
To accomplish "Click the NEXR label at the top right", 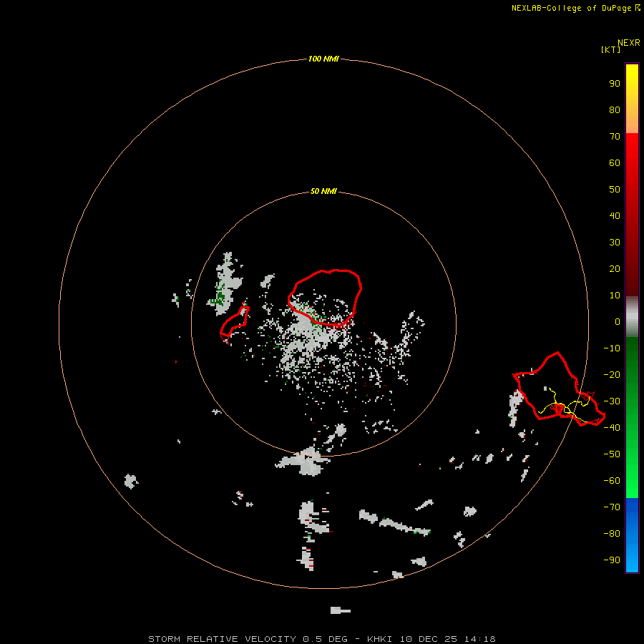I will point(629,42).
